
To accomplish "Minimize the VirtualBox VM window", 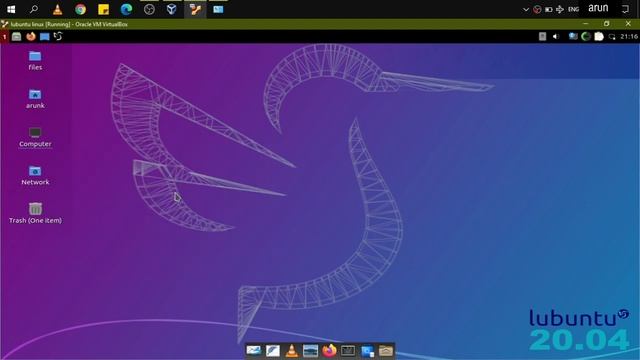I will [585, 24].
